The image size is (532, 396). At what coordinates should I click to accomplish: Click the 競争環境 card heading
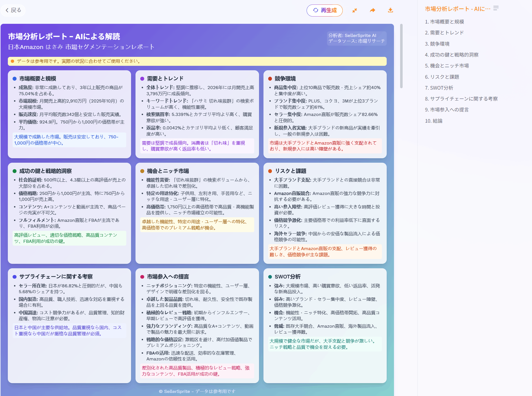285,79
